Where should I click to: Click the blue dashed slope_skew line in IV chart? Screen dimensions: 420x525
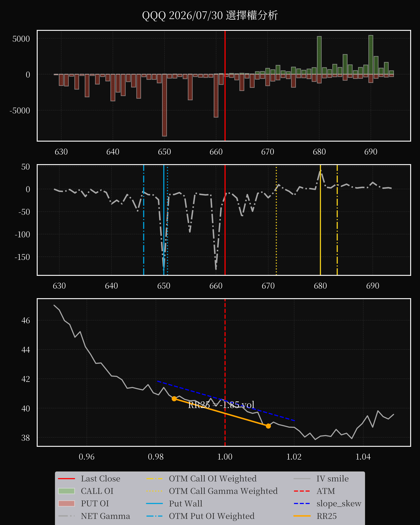tap(226, 401)
